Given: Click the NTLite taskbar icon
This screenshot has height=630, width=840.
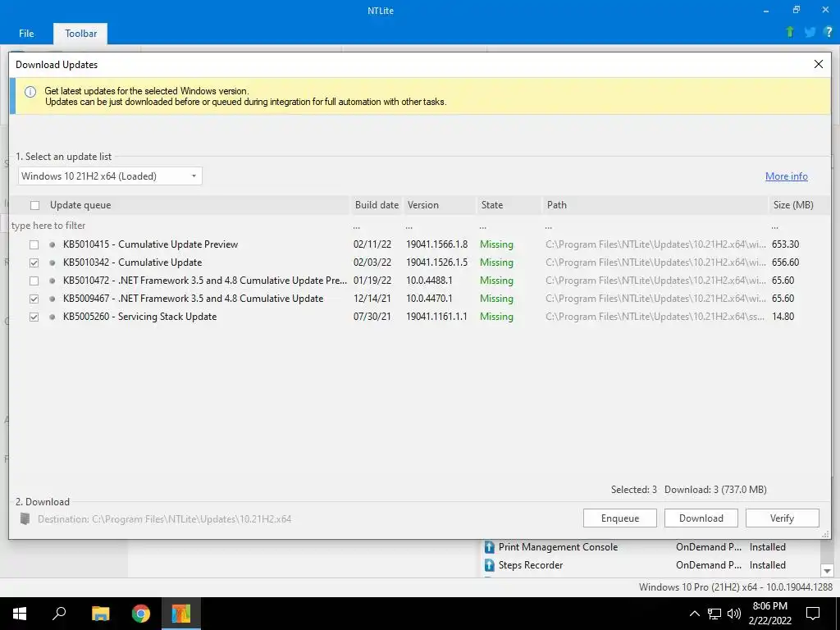Looking at the screenshot, I should [x=181, y=614].
